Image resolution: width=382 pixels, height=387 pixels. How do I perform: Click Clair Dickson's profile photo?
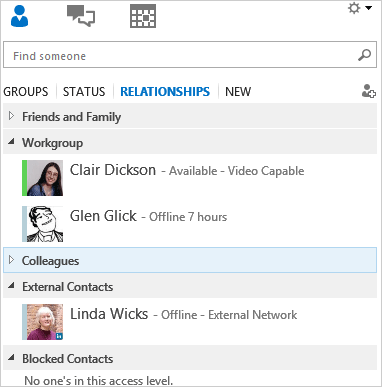45,178
